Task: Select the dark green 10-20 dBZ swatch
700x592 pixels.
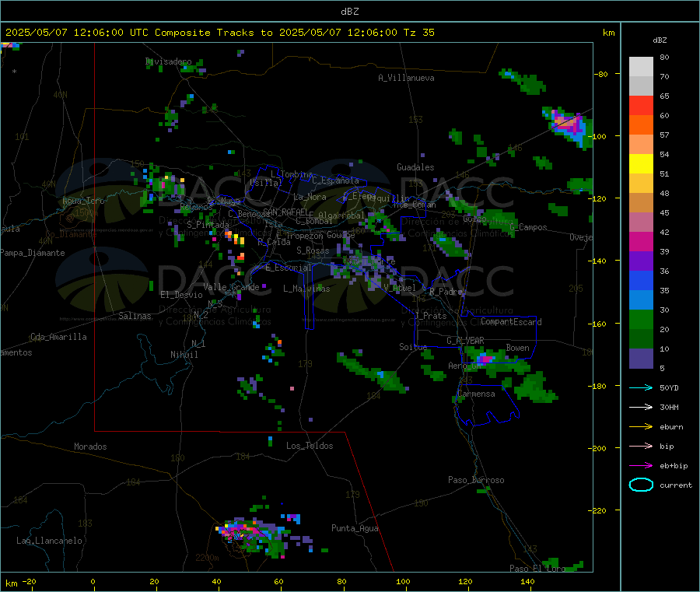Action: click(641, 339)
